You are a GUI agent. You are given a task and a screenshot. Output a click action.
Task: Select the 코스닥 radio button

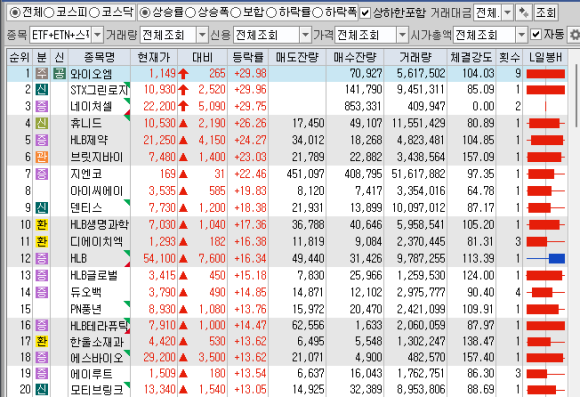click(94, 13)
